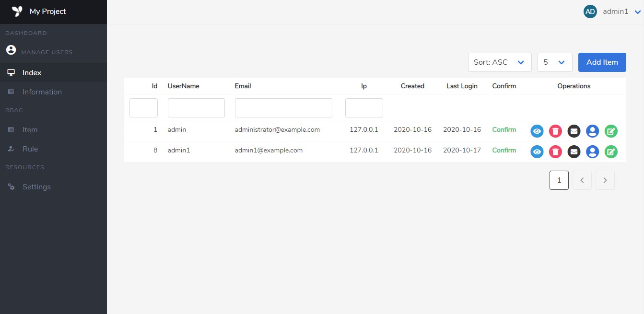This screenshot has width=644, height=314.
Task: Open the Sort: ASC dropdown
Action: [x=500, y=62]
